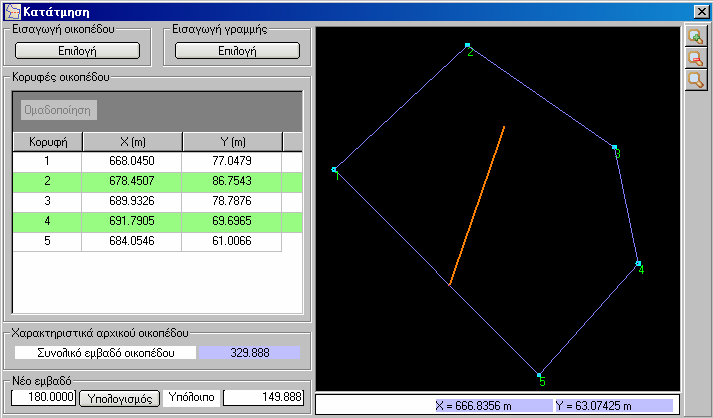This screenshot has width=713, height=418.
Task: Click X cell 668.0450
Action: pyautogui.click(x=132, y=161)
